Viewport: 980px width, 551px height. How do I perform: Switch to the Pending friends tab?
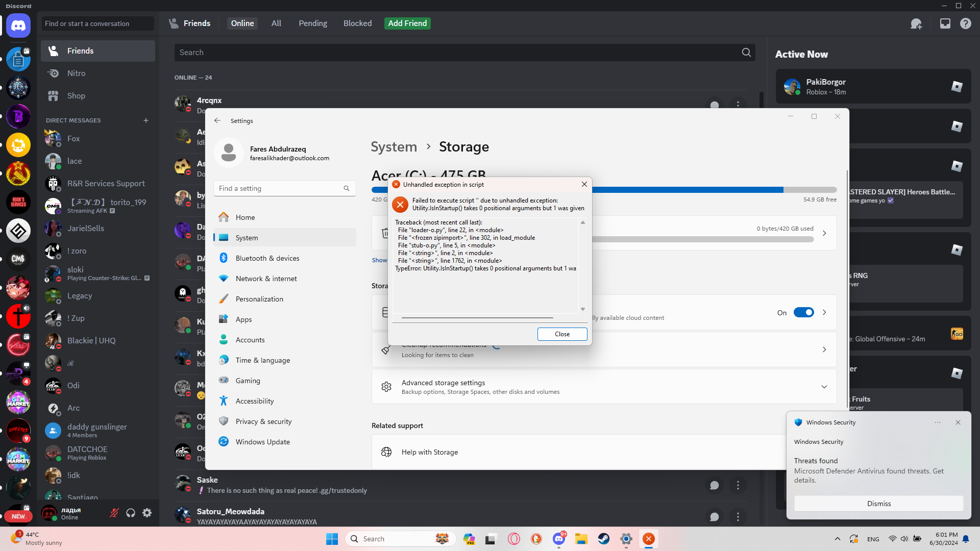tap(313, 23)
